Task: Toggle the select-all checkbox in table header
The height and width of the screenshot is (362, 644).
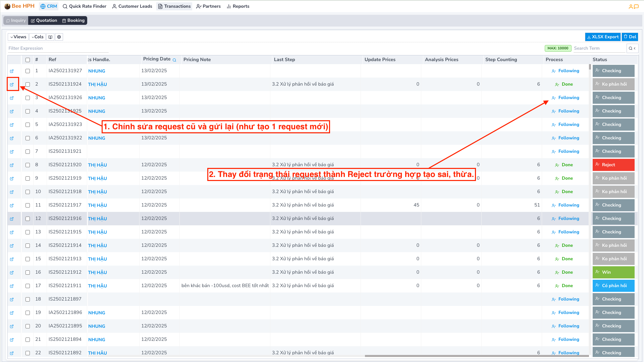Action: [28, 60]
